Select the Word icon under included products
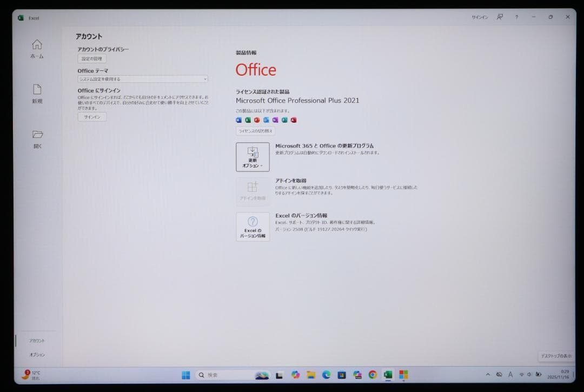The image size is (584, 392). (x=238, y=120)
